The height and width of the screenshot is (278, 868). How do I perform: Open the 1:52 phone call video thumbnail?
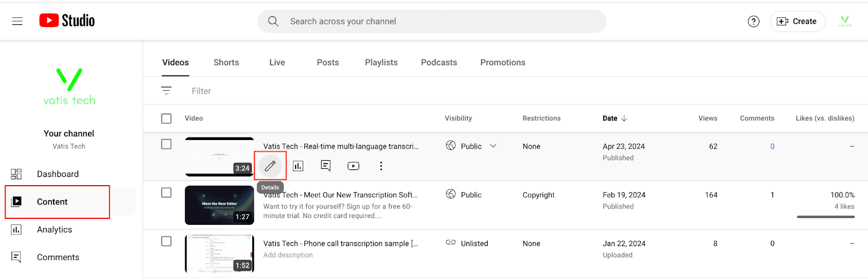(x=219, y=254)
